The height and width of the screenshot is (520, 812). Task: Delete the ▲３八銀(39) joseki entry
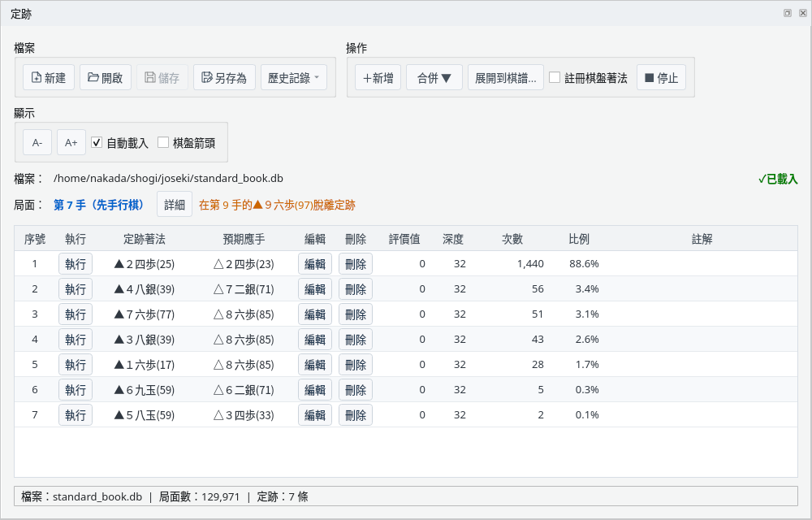tap(356, 340)
